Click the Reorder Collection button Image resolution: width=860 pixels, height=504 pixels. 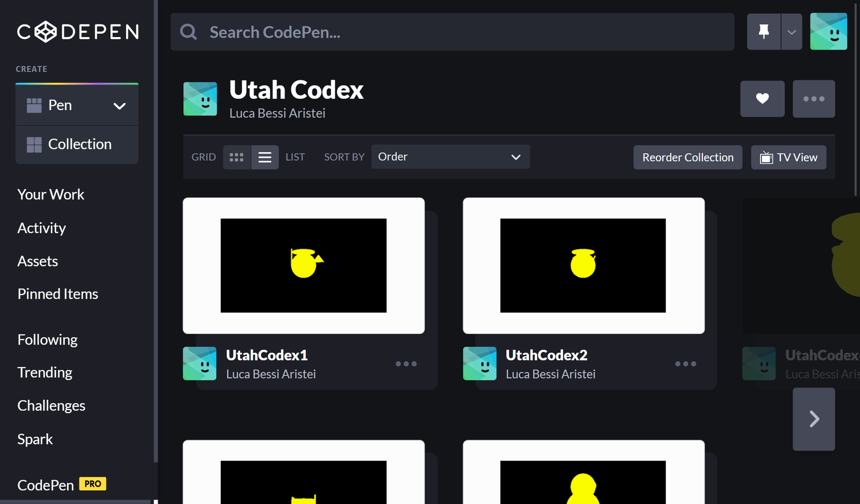point(687,157)
